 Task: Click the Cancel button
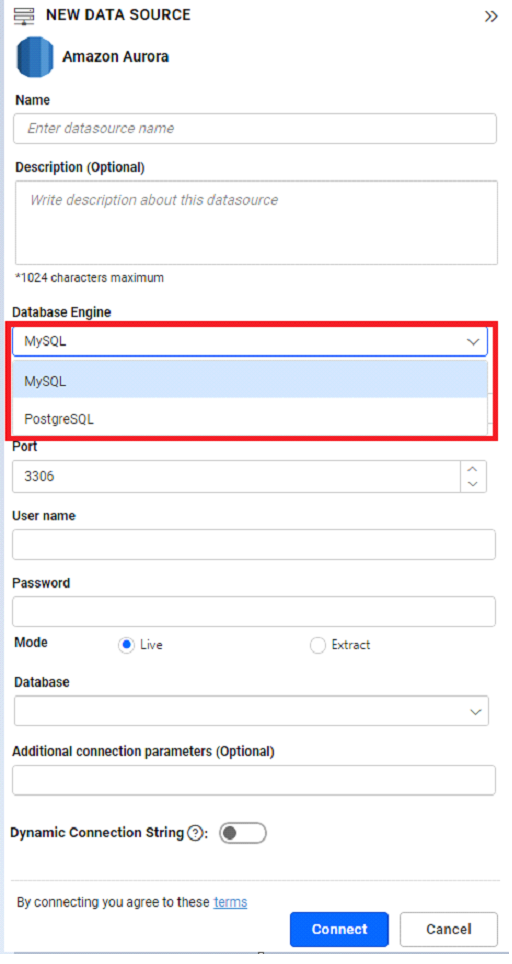[x=449, y=929]
